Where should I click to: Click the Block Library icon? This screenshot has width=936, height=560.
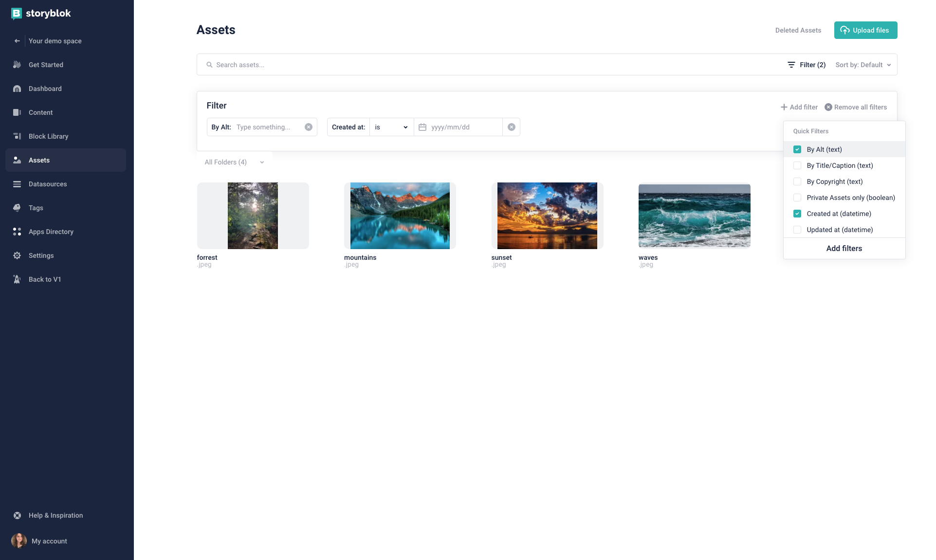(x=17, y=136)
